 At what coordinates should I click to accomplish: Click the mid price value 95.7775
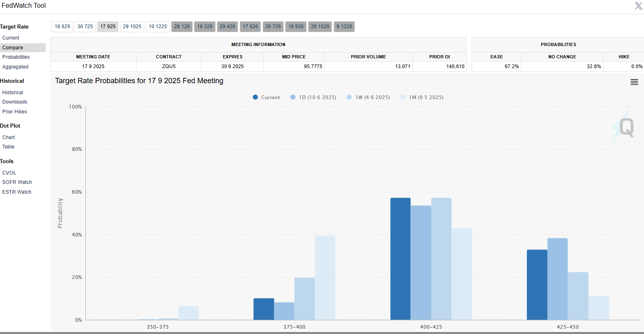313,66
